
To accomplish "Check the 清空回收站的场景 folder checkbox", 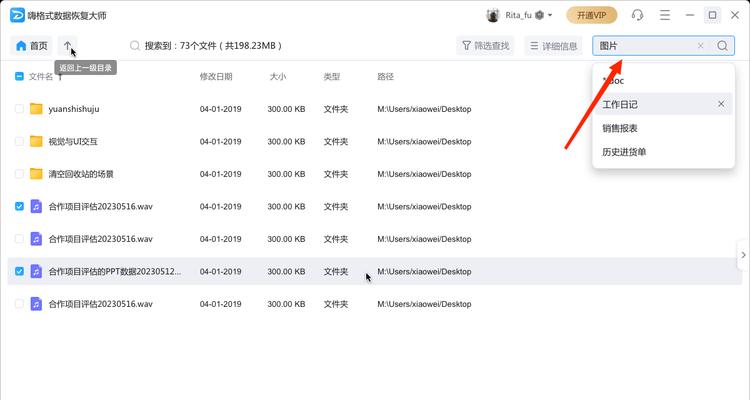I will pos(19,174).
